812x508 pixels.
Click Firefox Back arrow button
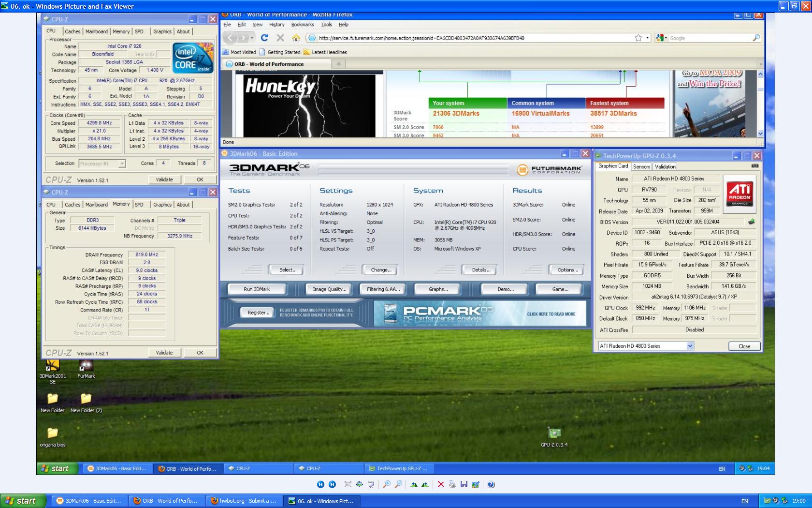point(231,38)
